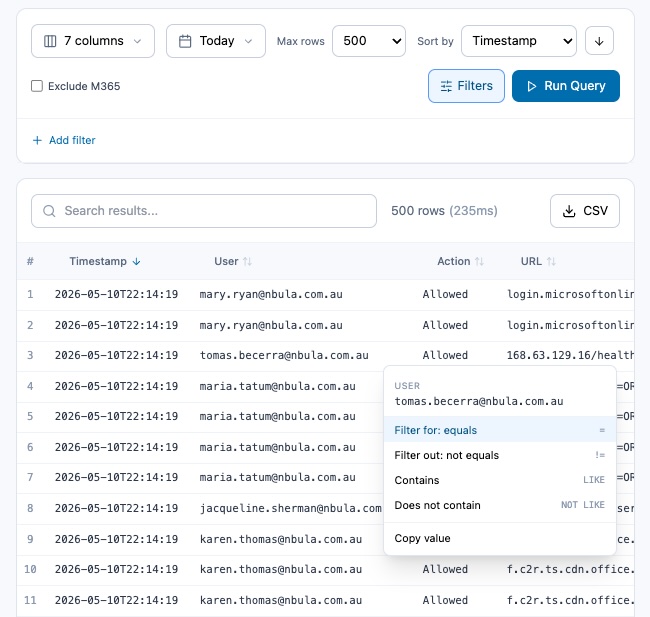
Task: Click user mary.ryan@nbula.com.au in row 2
Action: (271, 325)
